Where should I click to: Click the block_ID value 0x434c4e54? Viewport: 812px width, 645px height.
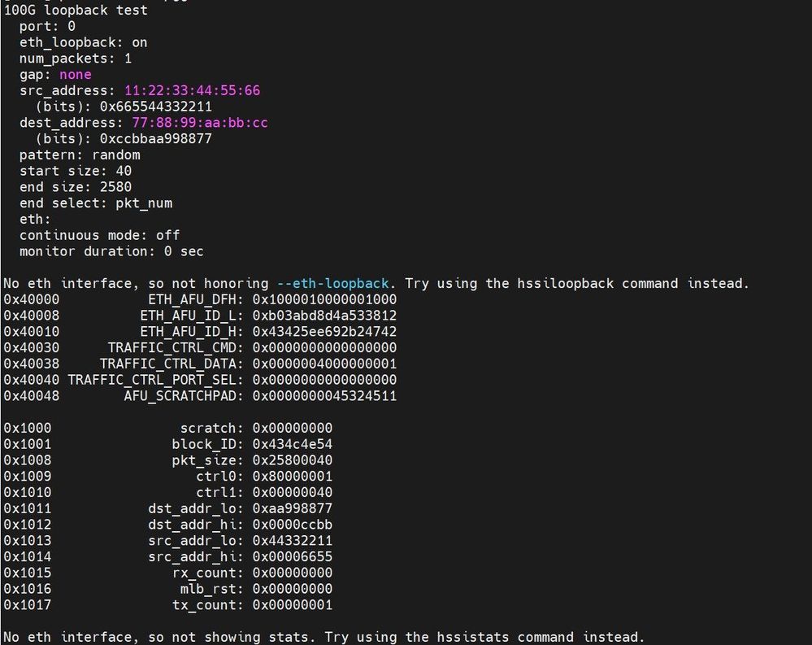[293, 444]
